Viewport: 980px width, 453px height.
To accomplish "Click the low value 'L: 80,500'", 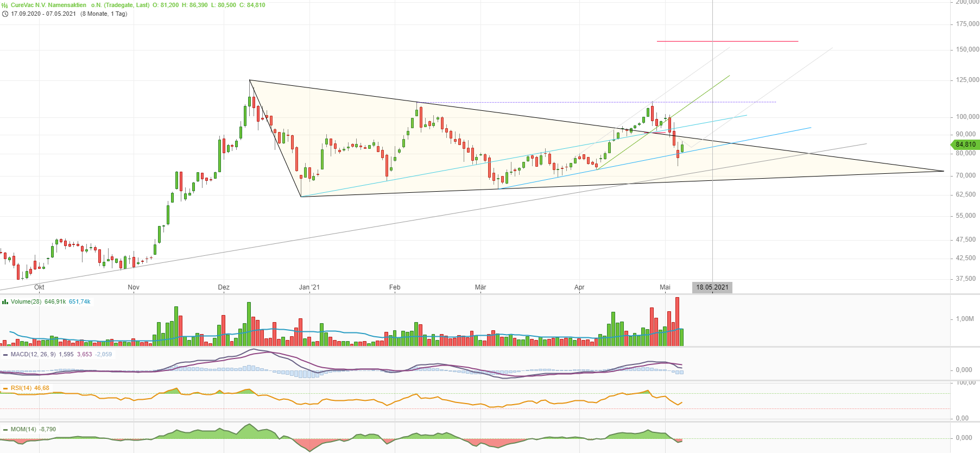I will (x=223, y=5).
